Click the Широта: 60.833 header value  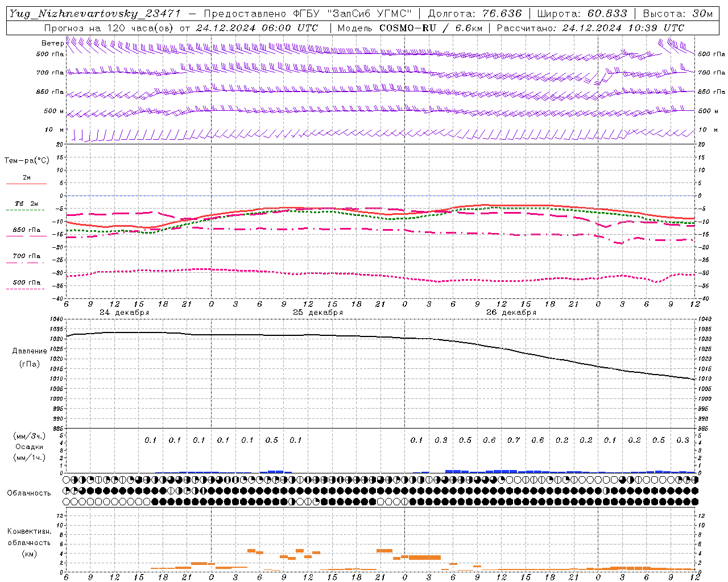582,14
